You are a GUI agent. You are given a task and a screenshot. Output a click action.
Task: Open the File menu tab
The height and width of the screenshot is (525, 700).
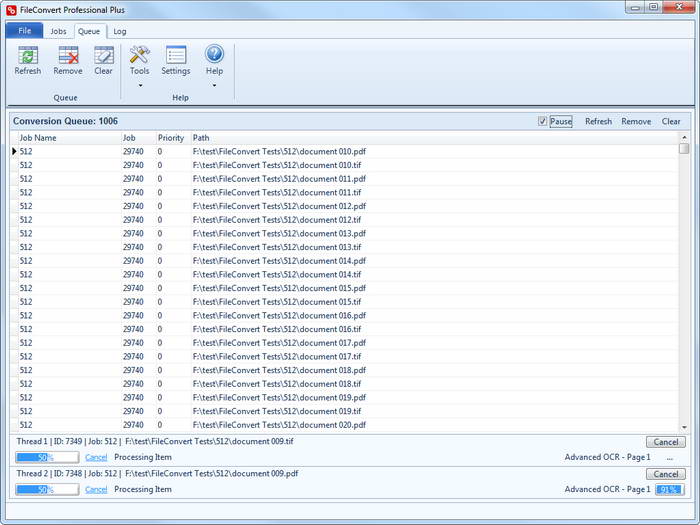point(25,31)
